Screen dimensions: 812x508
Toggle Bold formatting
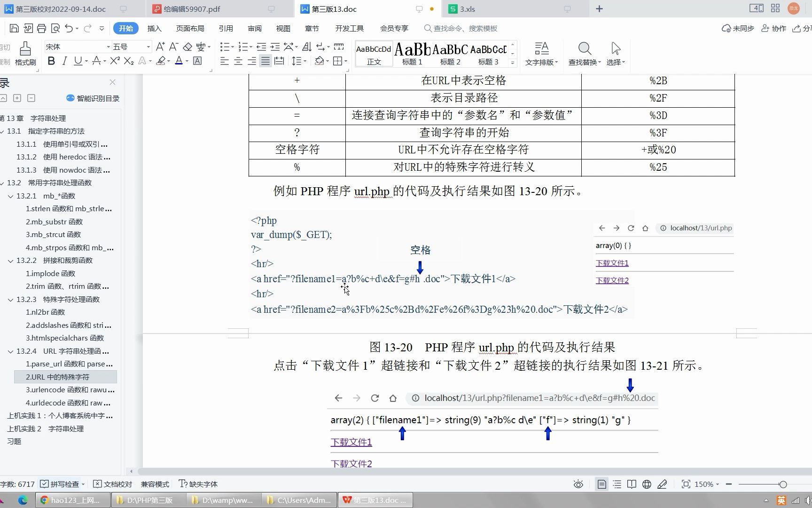pos(51,61)
